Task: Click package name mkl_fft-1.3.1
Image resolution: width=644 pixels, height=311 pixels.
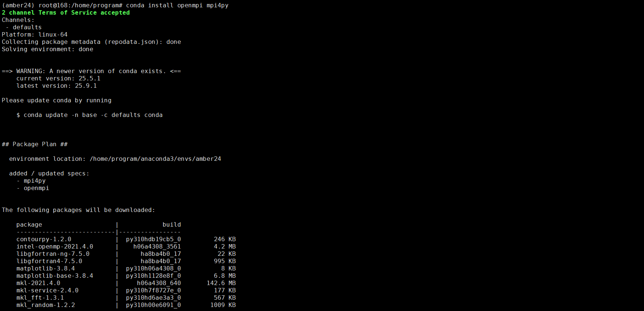Action: (x=40, y=298)
